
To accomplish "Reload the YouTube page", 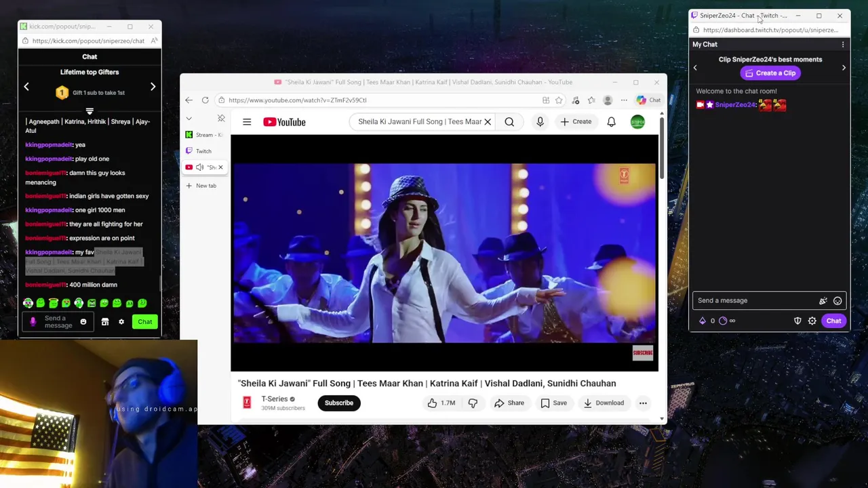I will 205,100.
